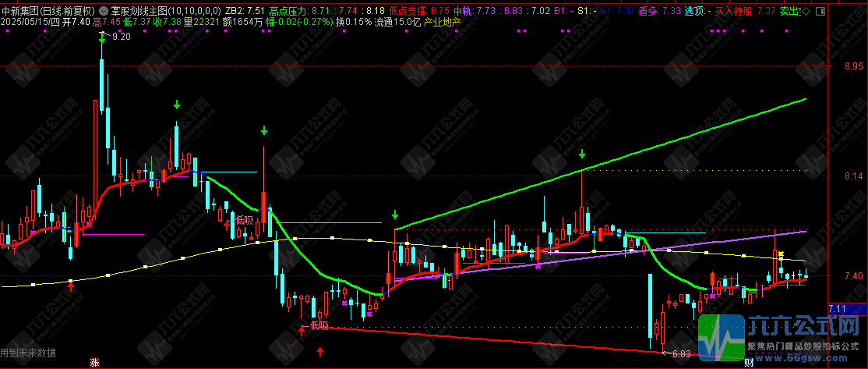Select the 6.83 low price label
The height and width of the screenshot is (369, 868).
click(680, 353)
